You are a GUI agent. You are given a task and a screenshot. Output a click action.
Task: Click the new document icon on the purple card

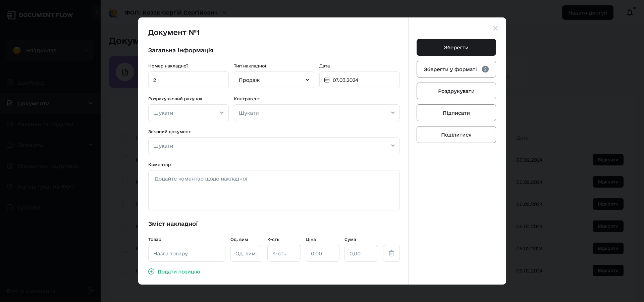pos(125,72)
